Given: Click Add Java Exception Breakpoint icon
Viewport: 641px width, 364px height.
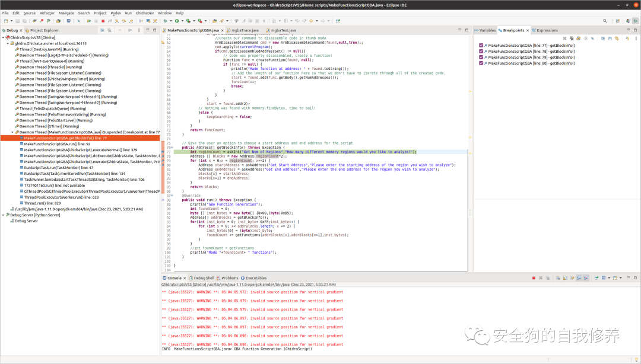Looking at the screenshot, I should coord(627,39).
